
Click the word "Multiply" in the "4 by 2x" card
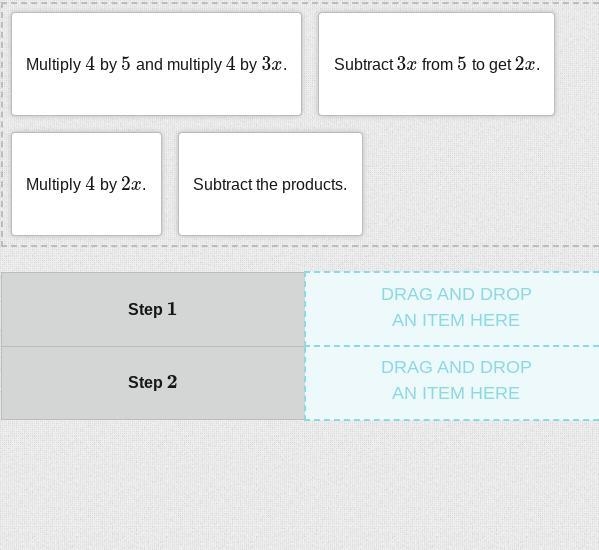coord(53,184)
